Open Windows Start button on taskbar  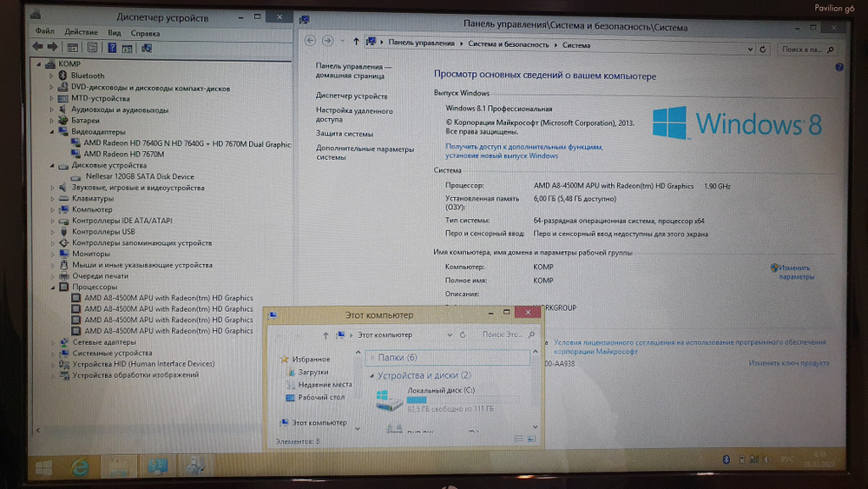point(43,468)
